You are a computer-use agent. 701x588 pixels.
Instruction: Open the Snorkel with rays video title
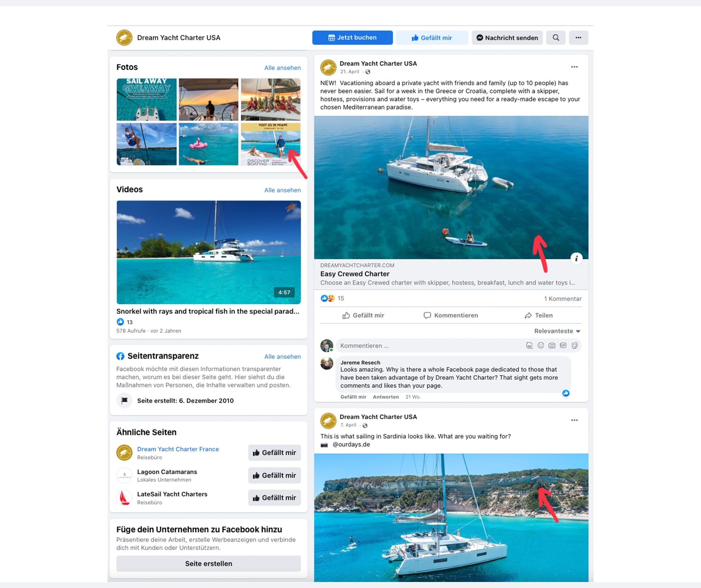[208, 311]
